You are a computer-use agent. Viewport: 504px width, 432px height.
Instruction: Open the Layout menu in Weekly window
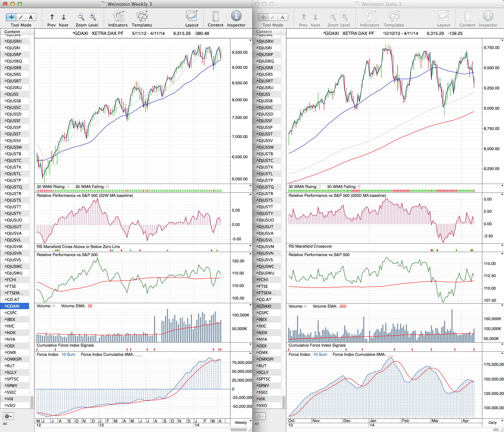click(192, 17)
